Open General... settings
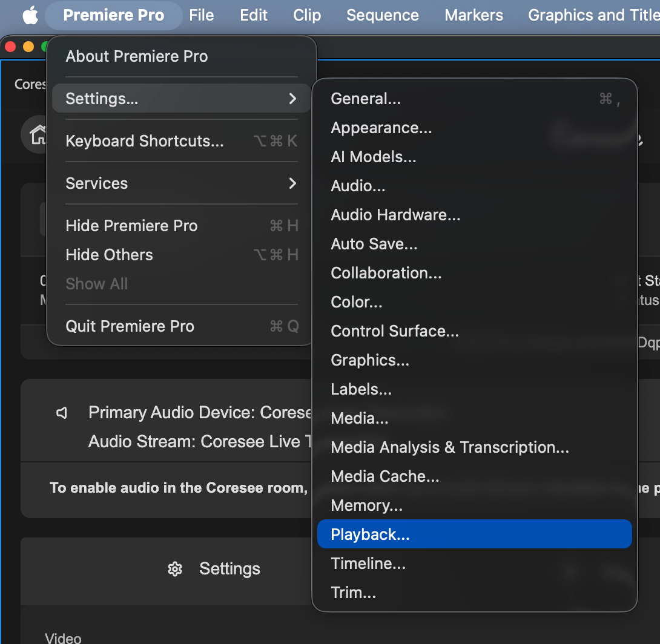The image size is (660, 644). coord(474,99)
